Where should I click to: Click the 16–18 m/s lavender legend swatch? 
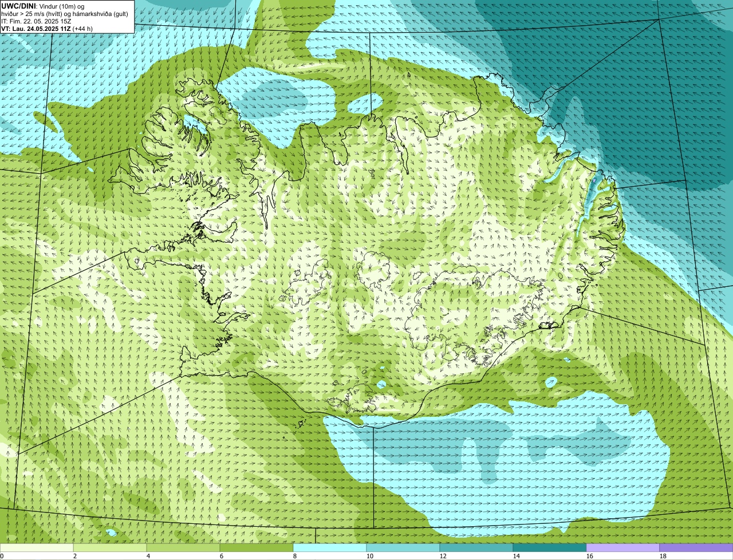tap(623, 548)
